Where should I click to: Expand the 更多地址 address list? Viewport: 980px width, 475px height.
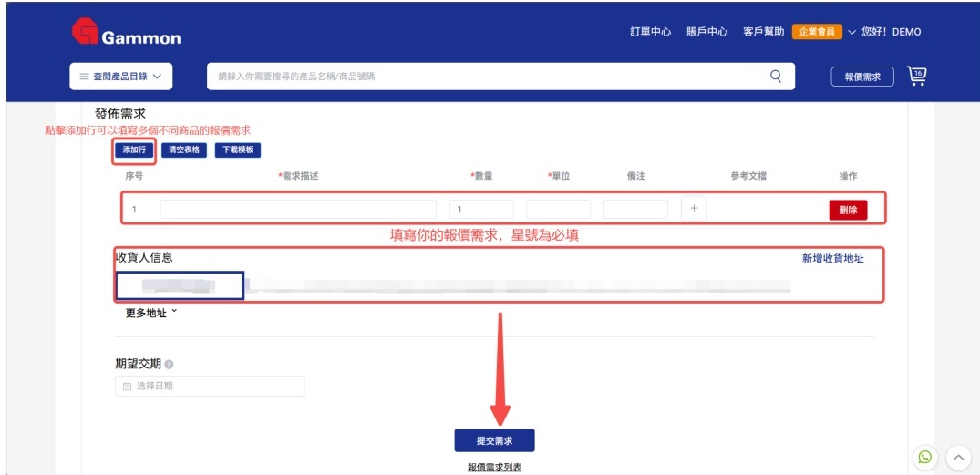click(151, 313)
